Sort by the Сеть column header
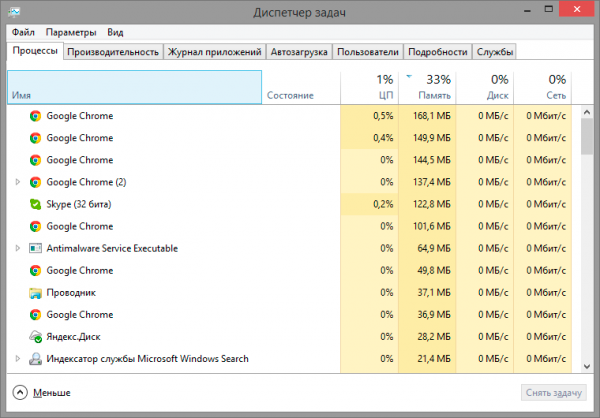Viewport: 600px width, 418px height. click(543, 87)
